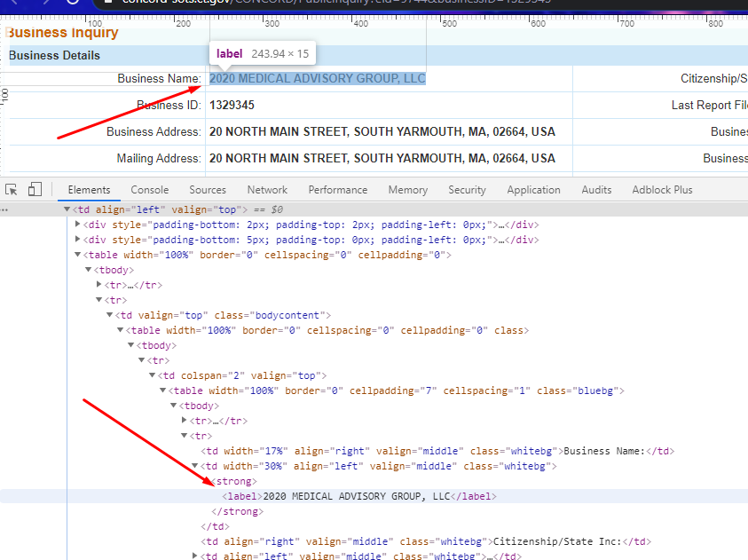Activate the element inspector picker icon
748x560 pixels.
tap(12, 189)
